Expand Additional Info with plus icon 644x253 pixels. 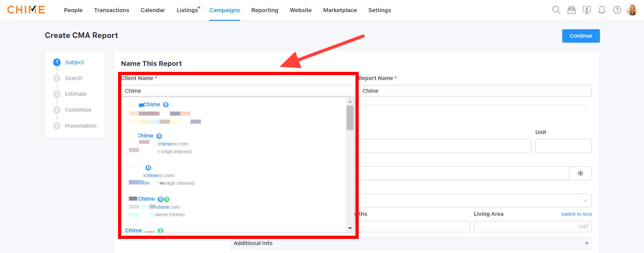(x=586, y=243)
